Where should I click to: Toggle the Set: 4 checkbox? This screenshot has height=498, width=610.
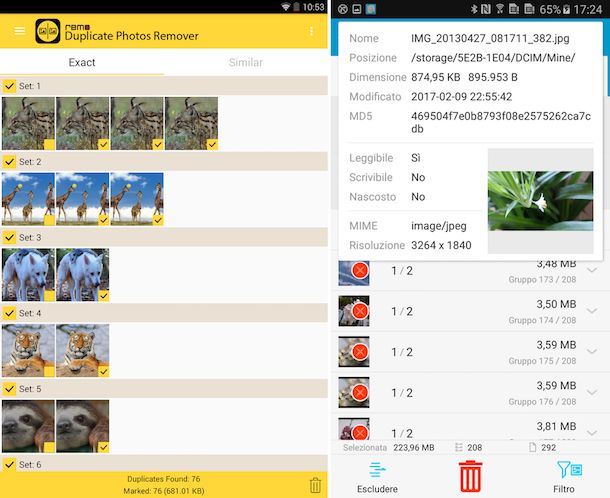[x=10, y=313]
